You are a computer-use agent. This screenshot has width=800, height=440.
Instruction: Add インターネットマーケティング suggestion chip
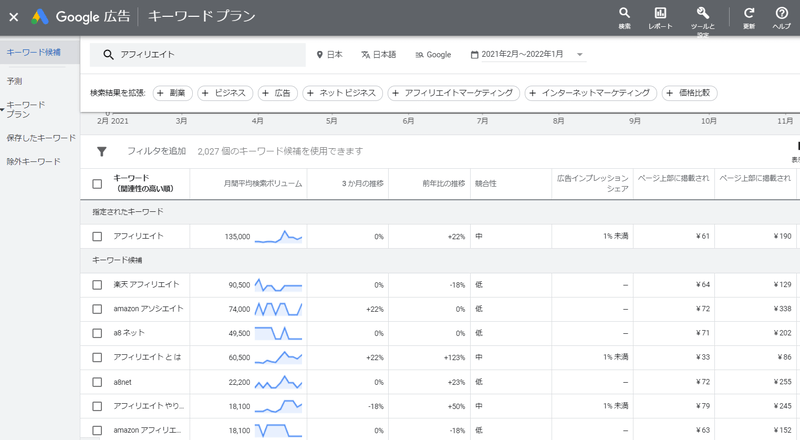pos(590,93)
